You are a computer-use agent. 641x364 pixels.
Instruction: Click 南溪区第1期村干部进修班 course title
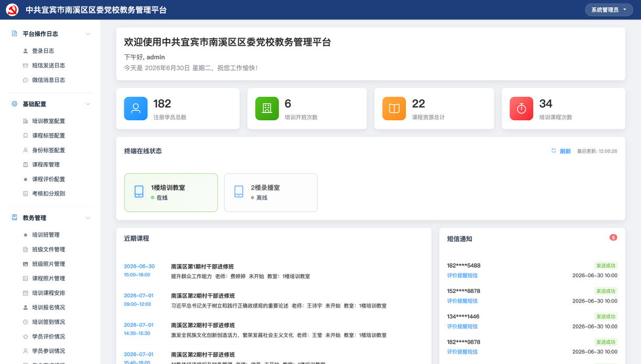coord(203,267)
